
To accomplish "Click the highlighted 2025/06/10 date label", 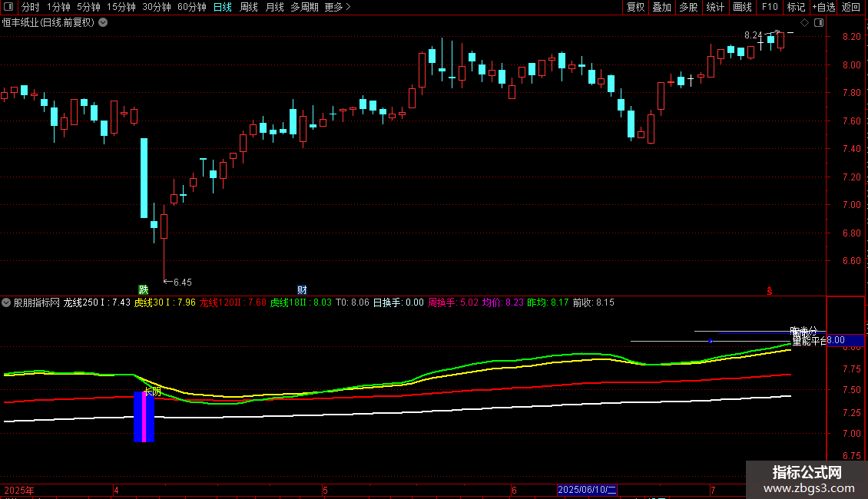I will tap(587, 490).
